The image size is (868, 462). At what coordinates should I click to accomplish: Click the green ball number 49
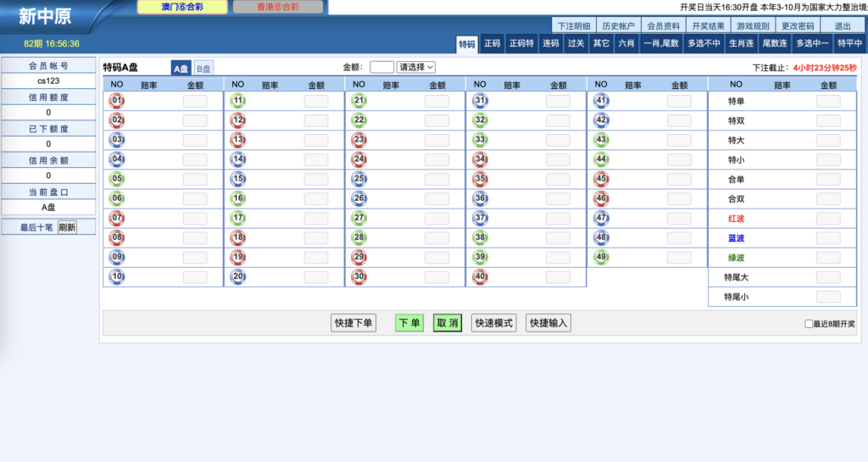tap(602, 257)
